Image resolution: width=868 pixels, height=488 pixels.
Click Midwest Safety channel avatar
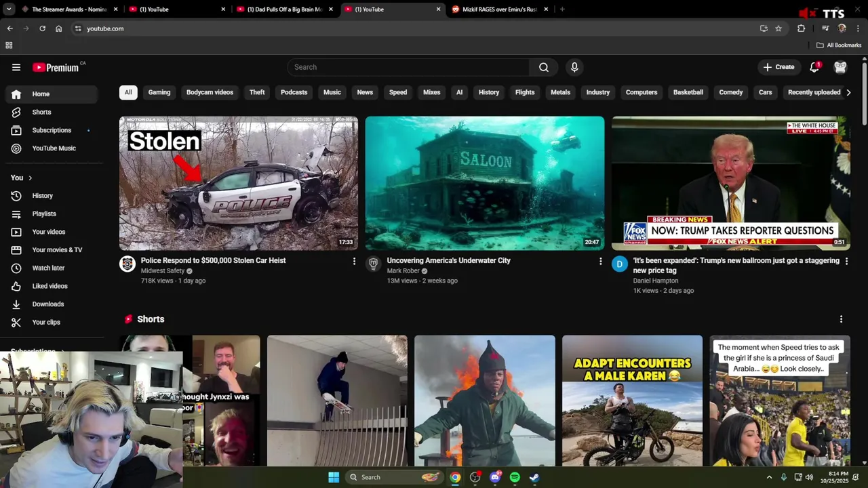click(x=127, y=264)
